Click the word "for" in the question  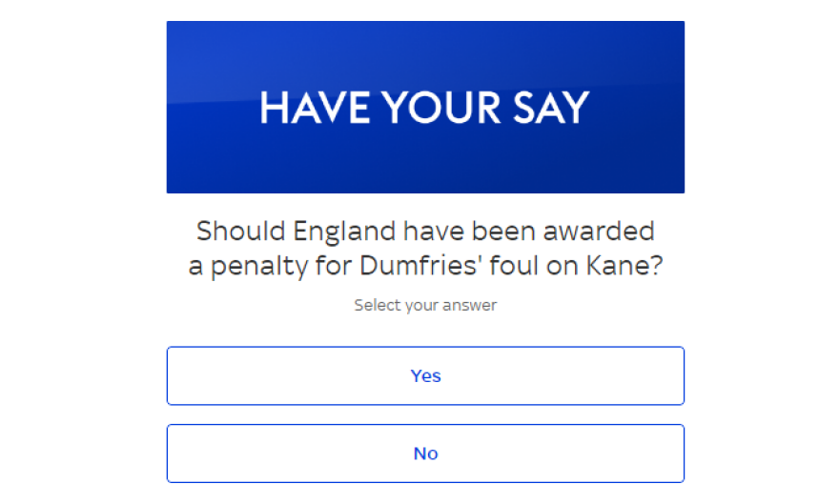pyautogui.click(x=334, y=268)
